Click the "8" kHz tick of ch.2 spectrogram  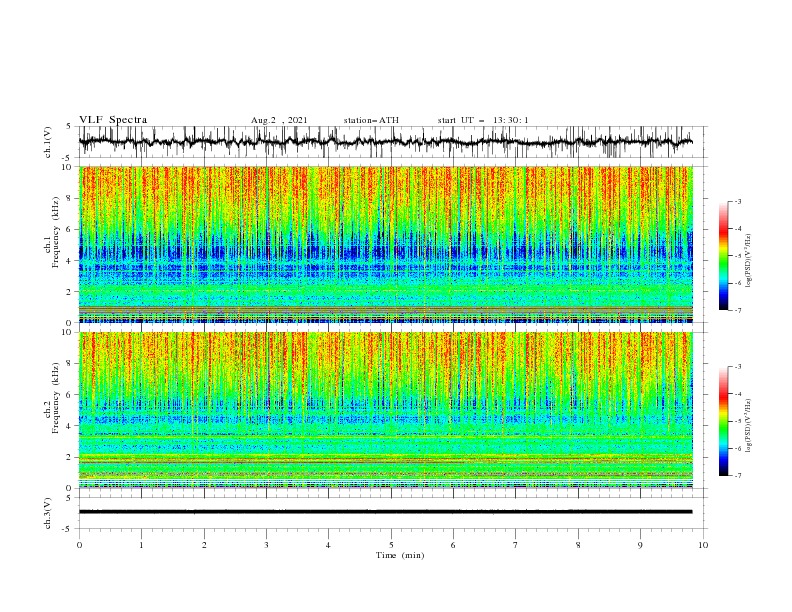(70, 364)
